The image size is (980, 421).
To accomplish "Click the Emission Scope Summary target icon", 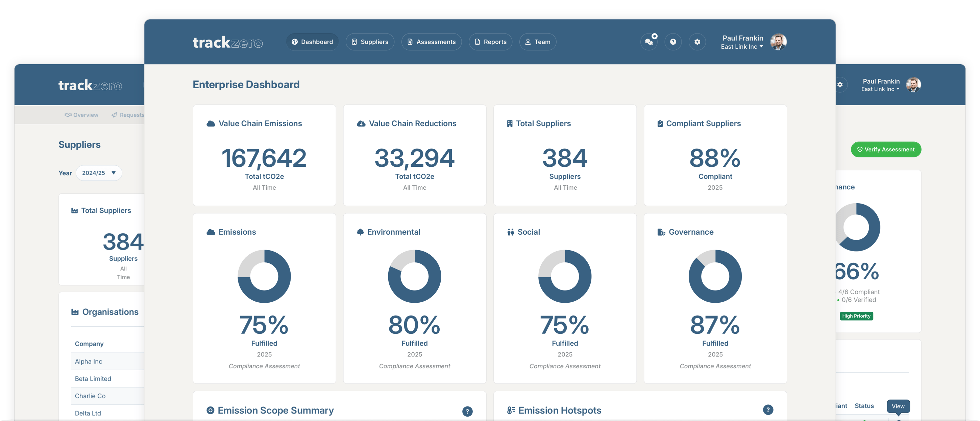I will [x=211, y=410].
